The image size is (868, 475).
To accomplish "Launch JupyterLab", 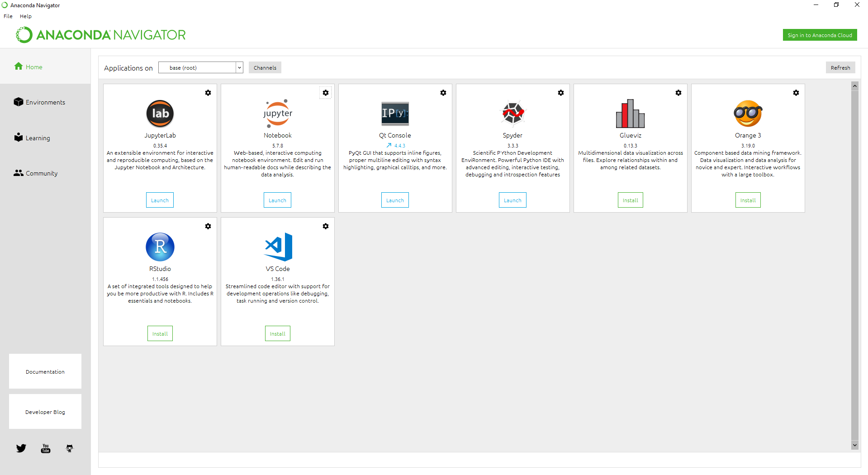I will pyautogui.click(x=160, y=200).
